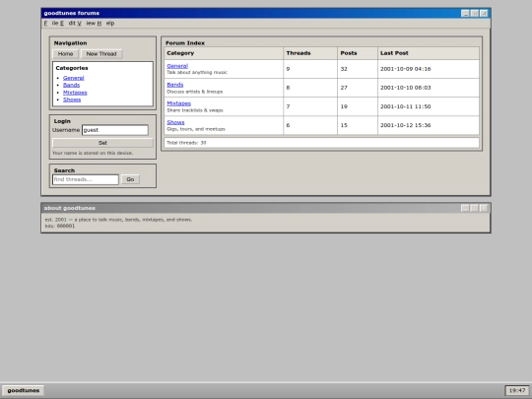Open Bands in Categories sidebar list

[71, 85]
